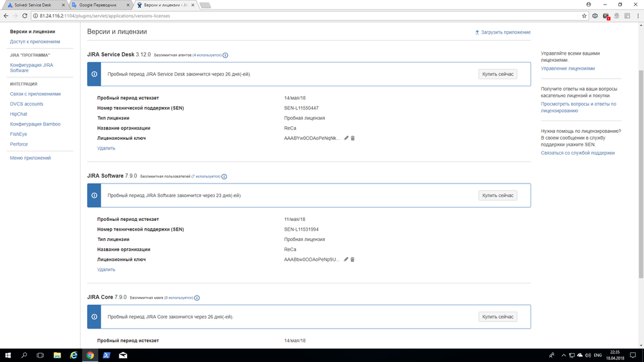Click Загрузить приложение upload link

coord(503,32)
